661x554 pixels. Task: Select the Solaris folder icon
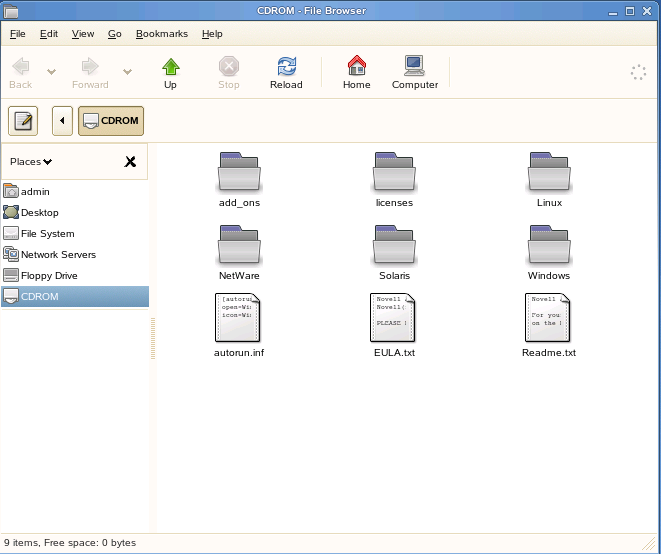pos(394,245)
